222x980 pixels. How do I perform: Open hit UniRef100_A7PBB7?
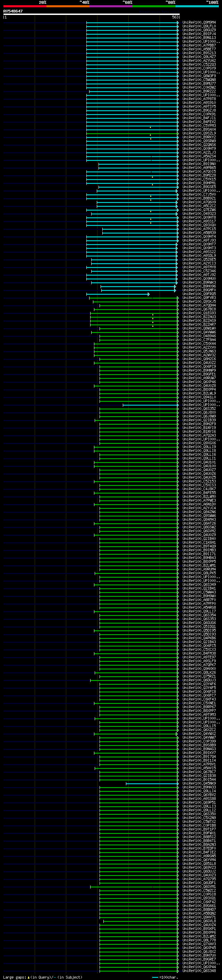pos(199,45)
